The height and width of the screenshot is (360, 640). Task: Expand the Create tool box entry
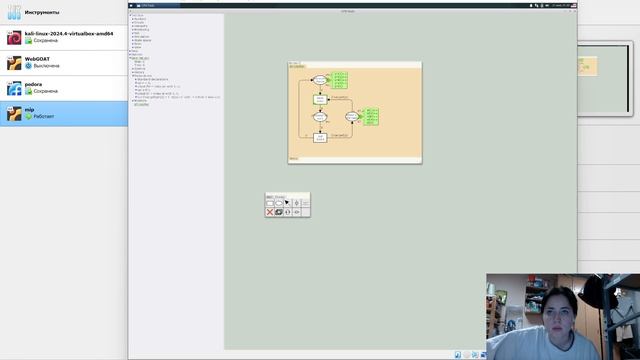coord(138,22)
